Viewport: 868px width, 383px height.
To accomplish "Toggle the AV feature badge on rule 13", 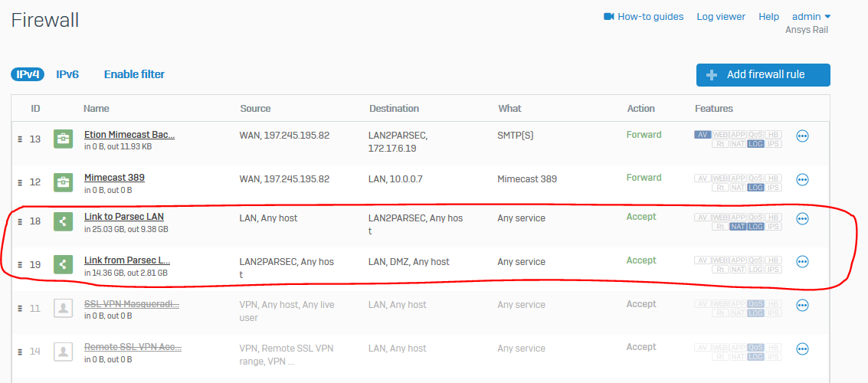I will point(703,135).
